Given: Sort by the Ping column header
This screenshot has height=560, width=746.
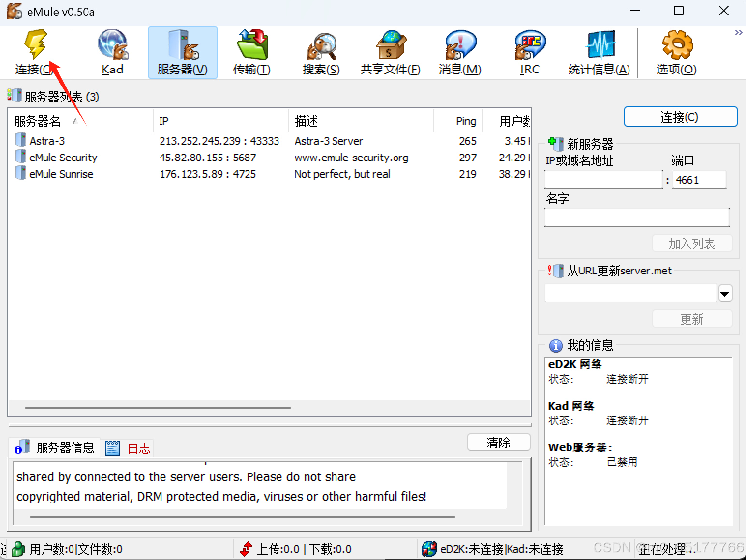Looking at the screenshot, I should tap(458, 121).
